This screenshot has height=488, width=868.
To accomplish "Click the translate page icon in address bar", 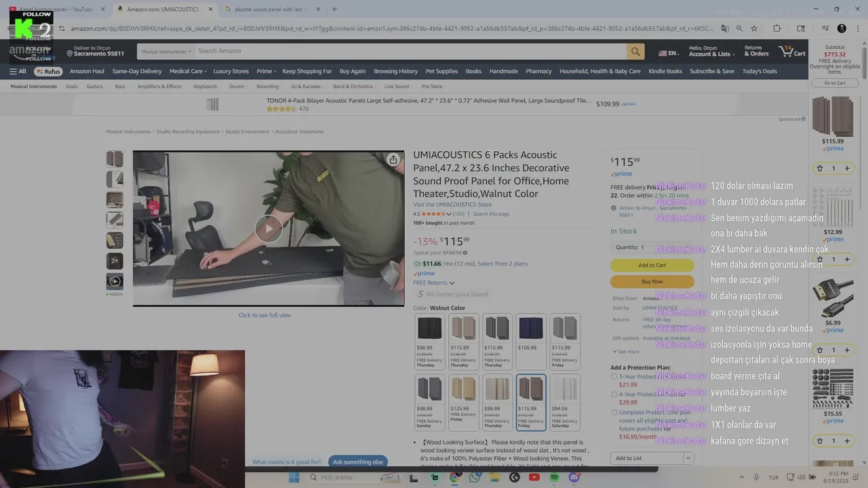I will click(724, 28).
